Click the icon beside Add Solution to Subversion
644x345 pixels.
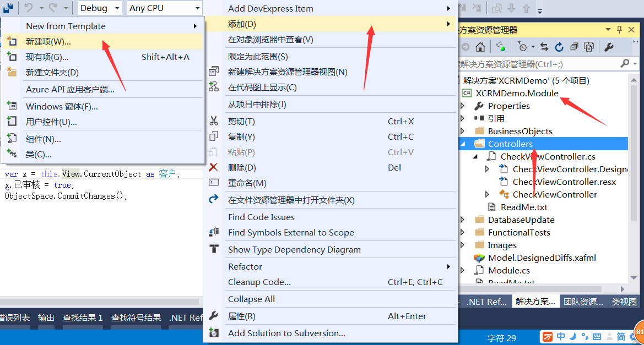pos(214,332)
